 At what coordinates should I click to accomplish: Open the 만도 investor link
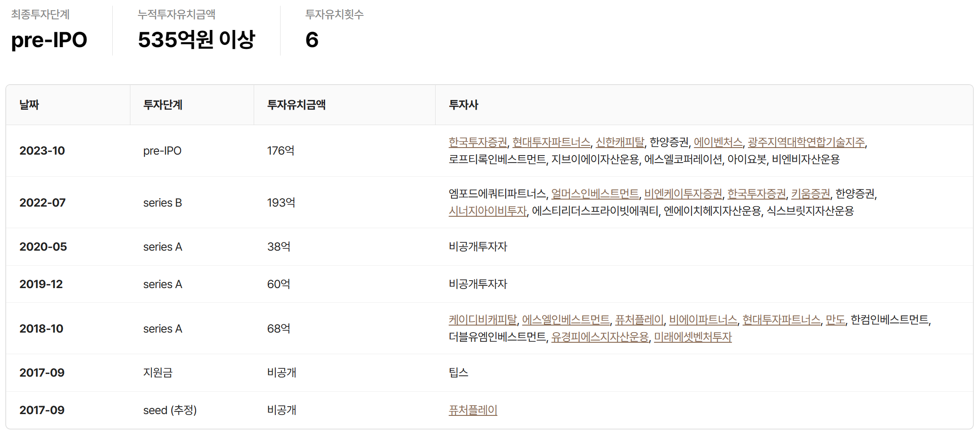[x=835, y=320]
